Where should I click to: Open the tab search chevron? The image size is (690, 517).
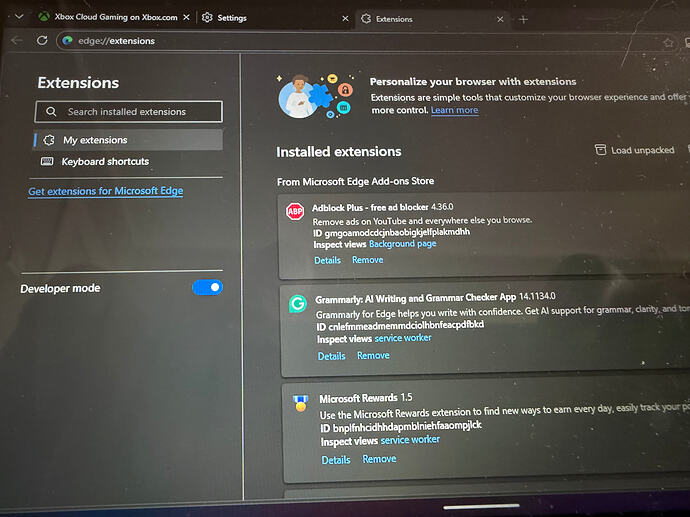(x=18, y=17)
